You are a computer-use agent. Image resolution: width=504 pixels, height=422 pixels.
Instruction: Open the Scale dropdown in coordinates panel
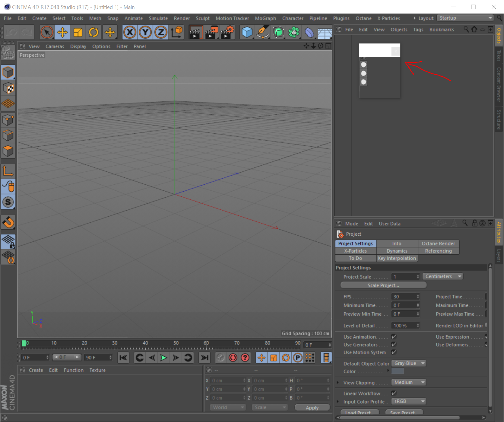pos(270,407)
